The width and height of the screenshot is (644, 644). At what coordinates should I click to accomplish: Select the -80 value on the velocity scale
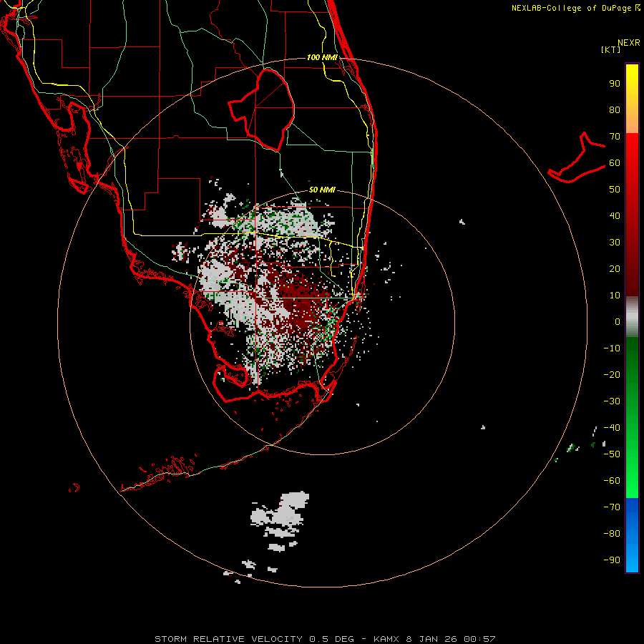[x=612, y=534]
